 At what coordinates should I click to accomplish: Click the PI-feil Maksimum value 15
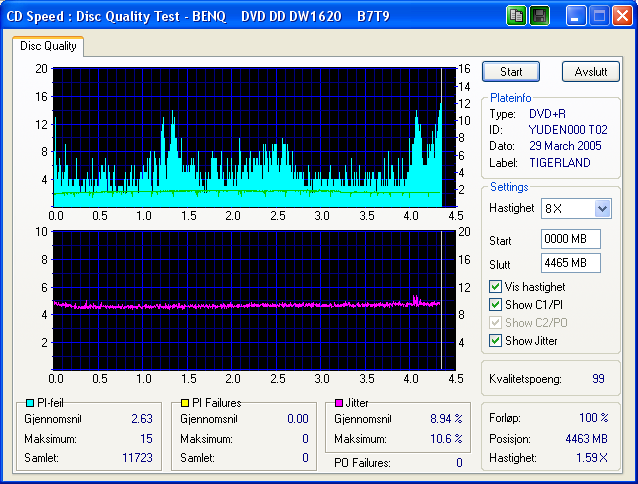(x=146, y=438)
